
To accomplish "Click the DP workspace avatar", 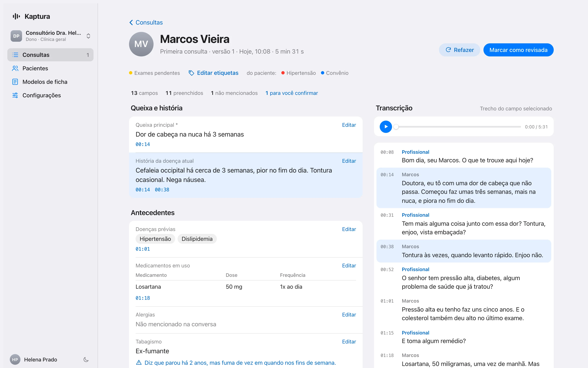I will click(16, 36).
